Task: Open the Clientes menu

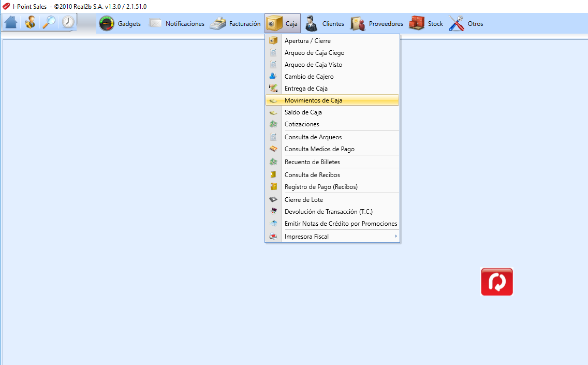Action: pos(325,24)
